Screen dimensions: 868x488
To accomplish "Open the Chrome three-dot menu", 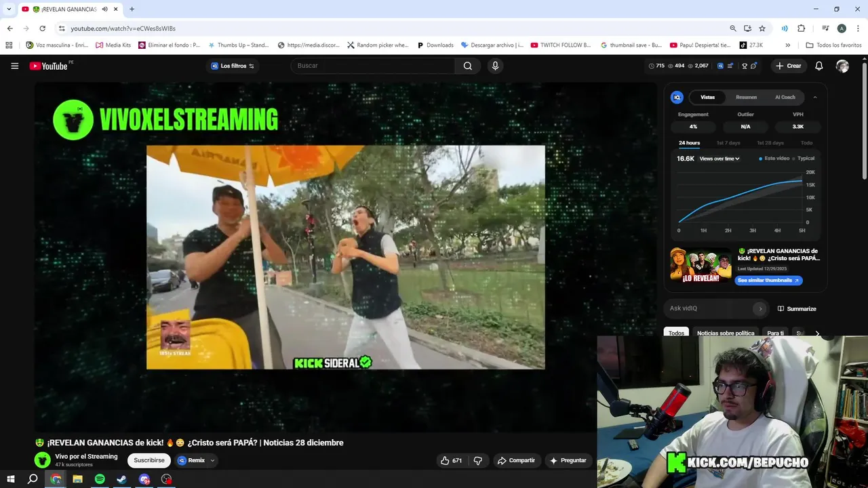I will pos(857,28).
